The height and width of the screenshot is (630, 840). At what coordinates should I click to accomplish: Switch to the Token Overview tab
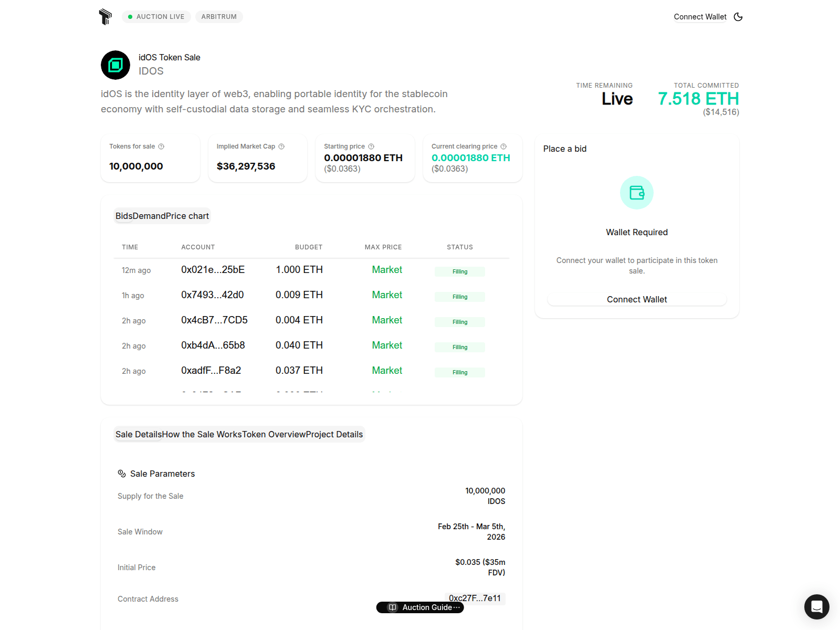pos(273,434)
